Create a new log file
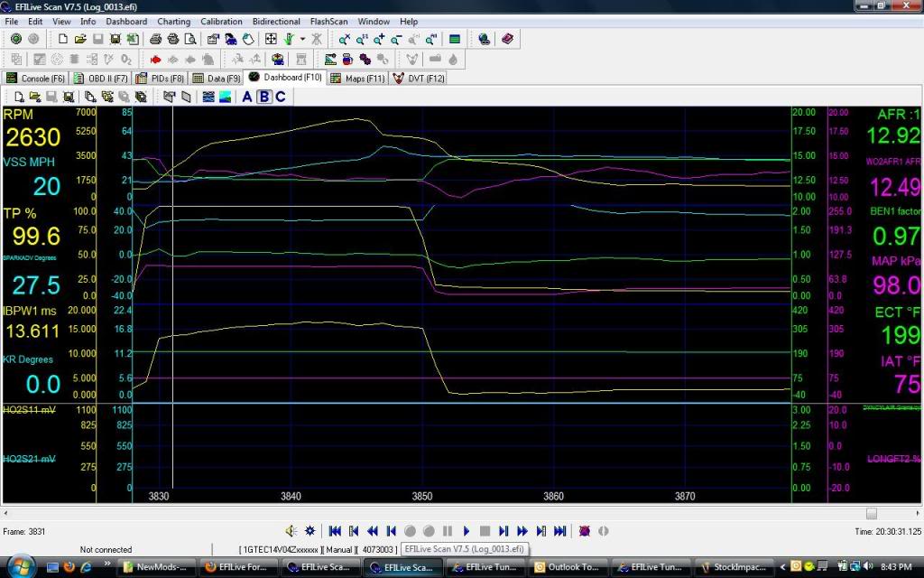The image size is (924, 578). pyautogui.click(x=62, y=39)
